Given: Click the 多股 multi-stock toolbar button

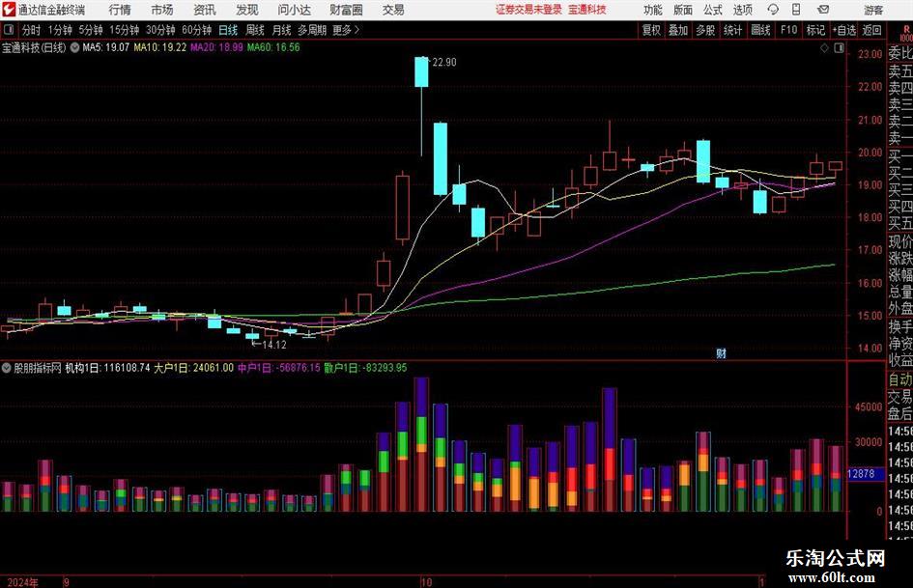Looking at the screenshot, I should click(x=705, y=30).
